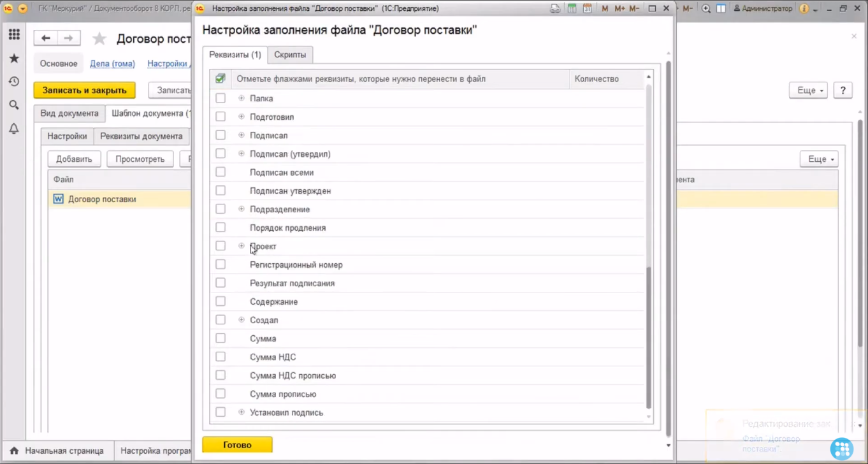Check the Подписан всеми checkbox
Screen dimensions: 868x464
[x=221, y=172]
